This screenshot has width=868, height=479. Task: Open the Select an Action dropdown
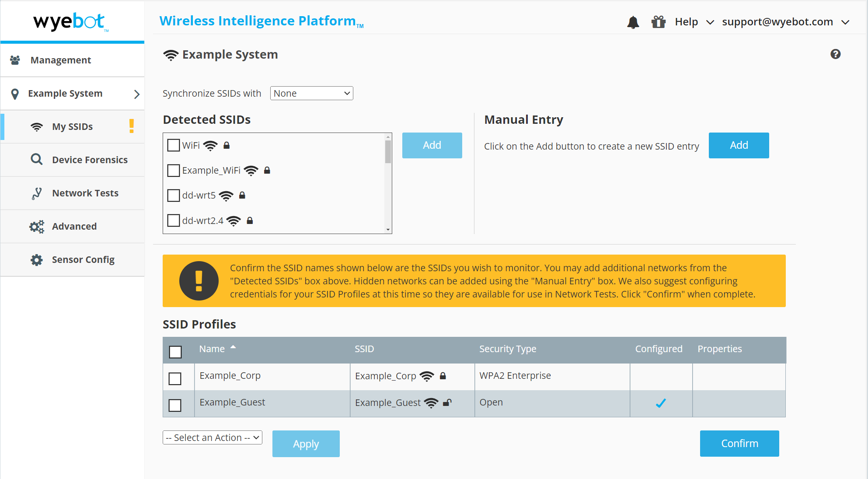point(213,437)
